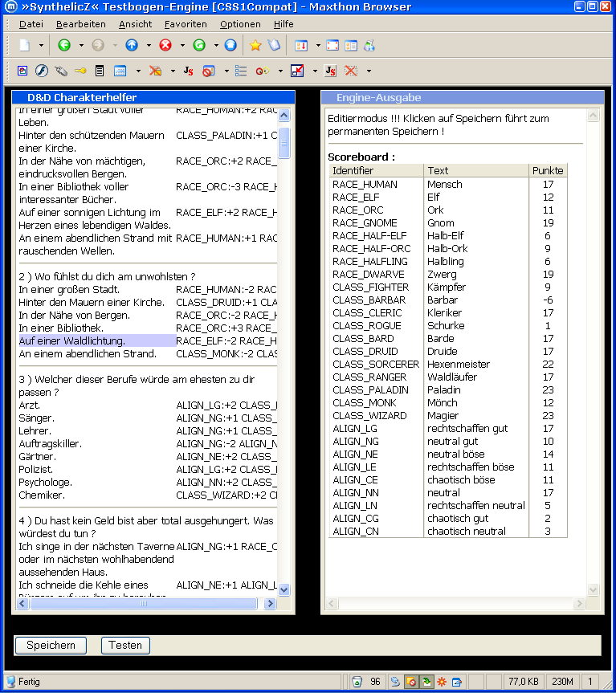Click the blue list bullets icon
616x693 pixels.
tap(241, 71)
